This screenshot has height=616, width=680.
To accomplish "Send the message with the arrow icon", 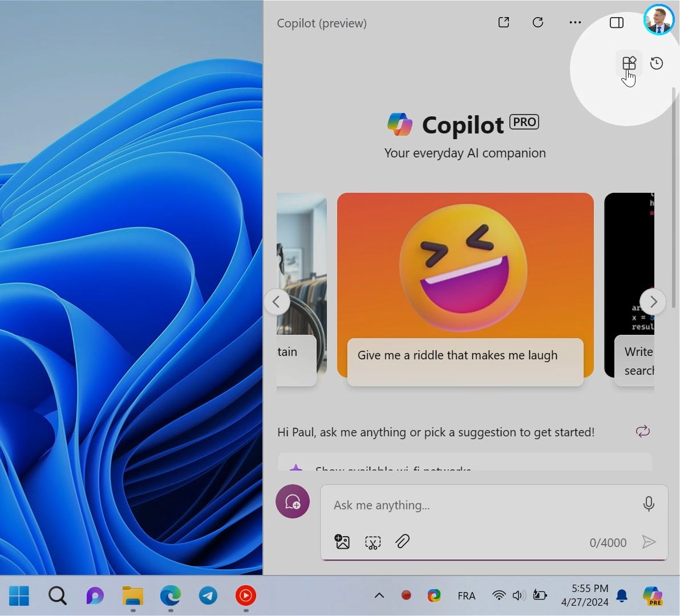I will pyautogui.click(x=649, y=542).
